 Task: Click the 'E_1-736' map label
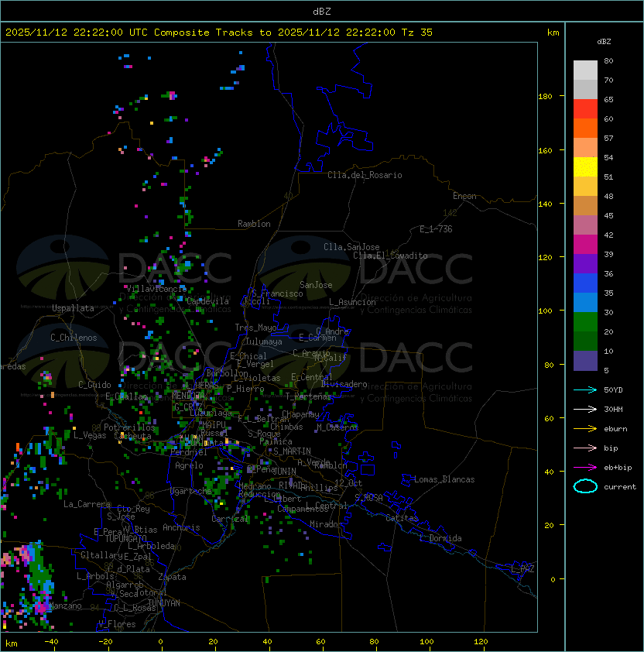[436, 229]
